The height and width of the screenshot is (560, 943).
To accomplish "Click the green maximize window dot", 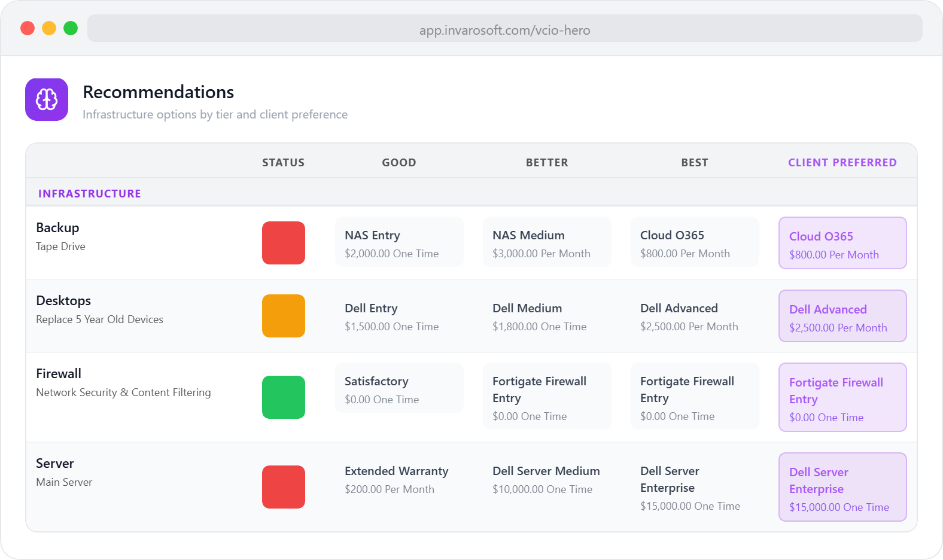I will (71, 28).
